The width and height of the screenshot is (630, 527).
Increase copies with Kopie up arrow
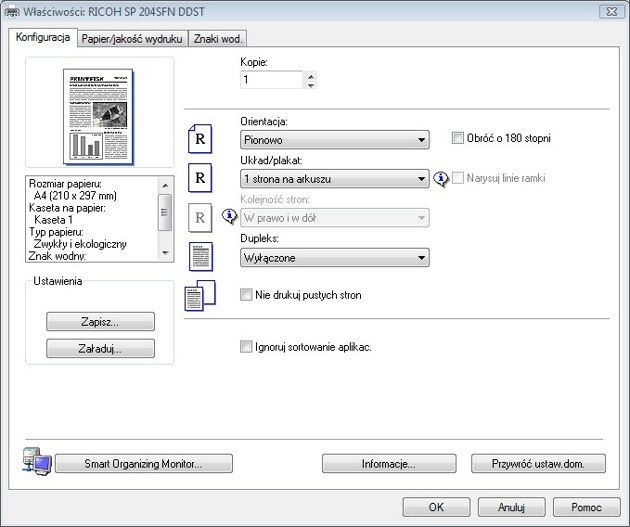tap(311, 76)
